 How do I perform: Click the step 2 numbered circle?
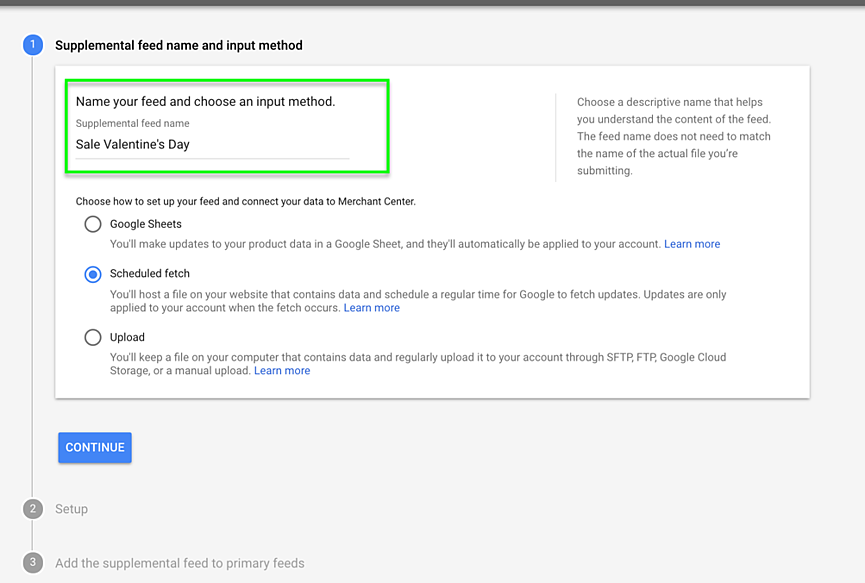[x=33, y=509]
